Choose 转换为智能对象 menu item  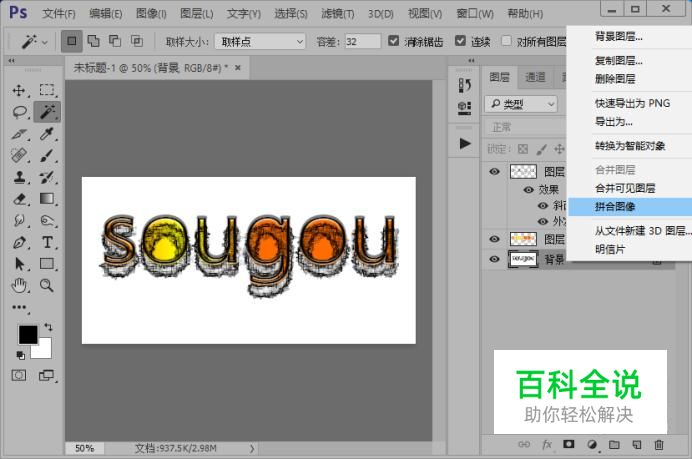click(630, 146)
